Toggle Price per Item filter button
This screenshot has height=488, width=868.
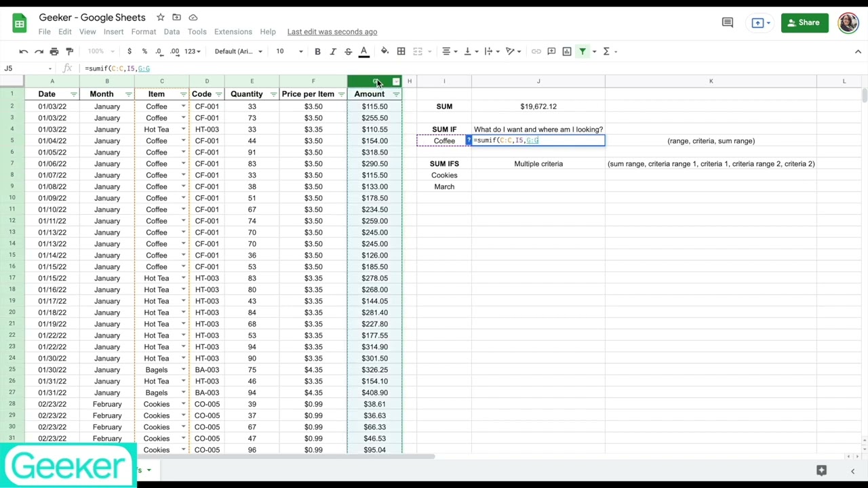pyautogui.click(x=341, y=94)
